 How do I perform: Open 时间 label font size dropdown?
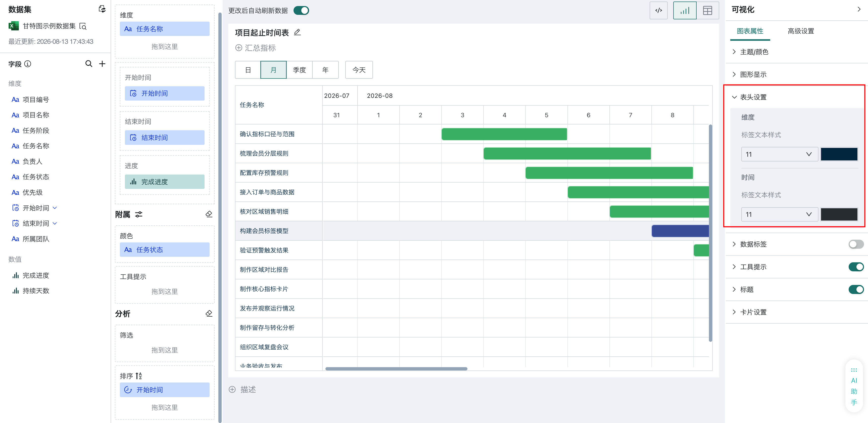[x=779, y=214]
